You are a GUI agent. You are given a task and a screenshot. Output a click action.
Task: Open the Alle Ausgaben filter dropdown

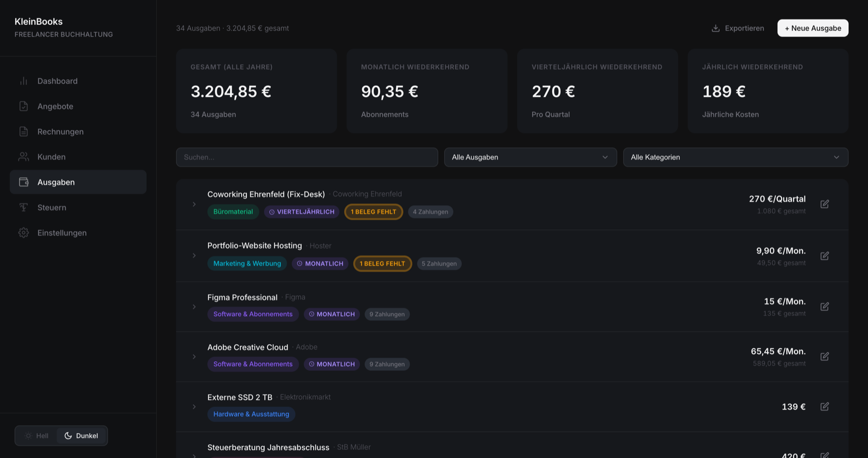tap(530, 157)
